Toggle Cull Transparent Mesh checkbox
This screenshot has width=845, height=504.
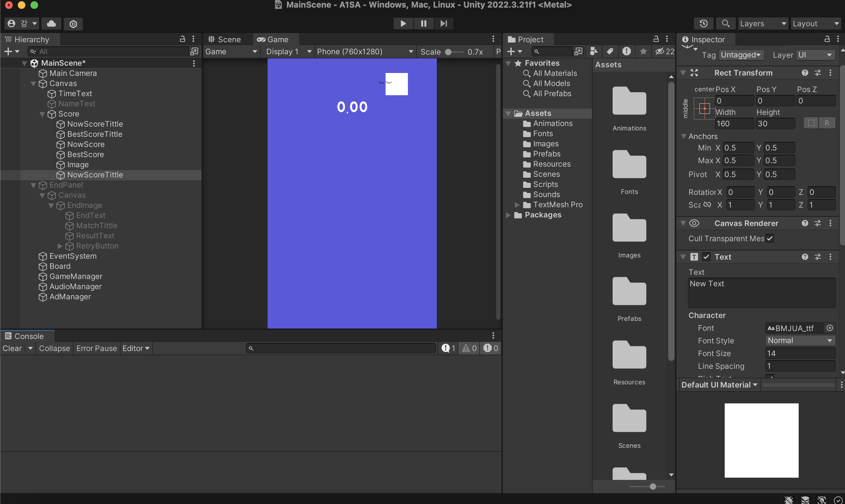pyautogui.click(x=769, y=238)
